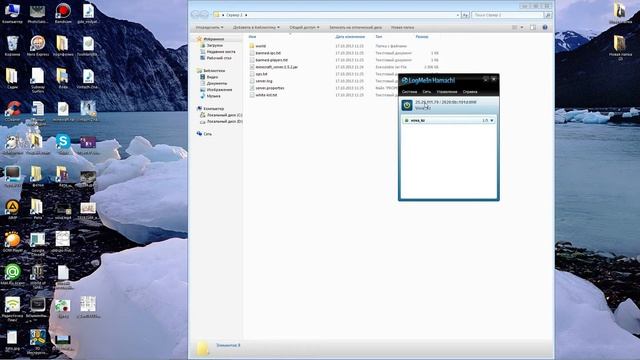
Task: Open the address bar history dropdown
Action: (458, 15)
